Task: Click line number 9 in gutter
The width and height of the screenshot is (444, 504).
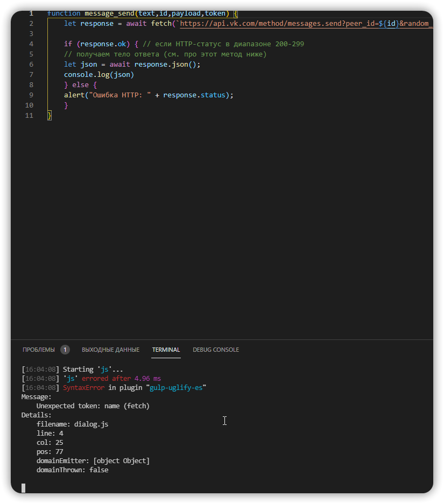Action: coord(31,95)
